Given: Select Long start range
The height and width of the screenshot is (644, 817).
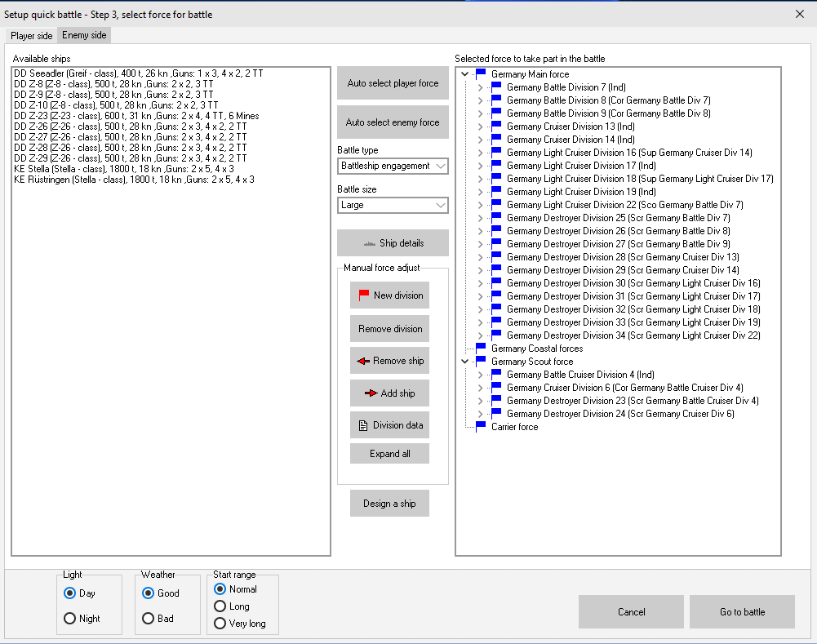Looking at the screenshot, I should [x=220, y=606].
